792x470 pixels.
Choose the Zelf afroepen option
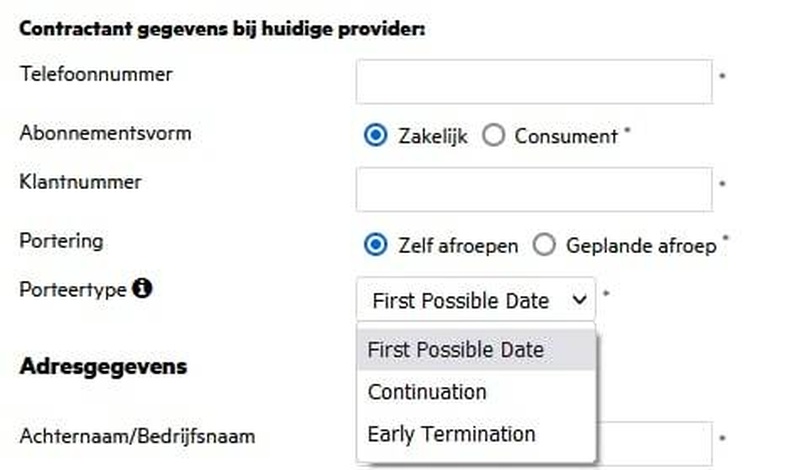(375, 245)
